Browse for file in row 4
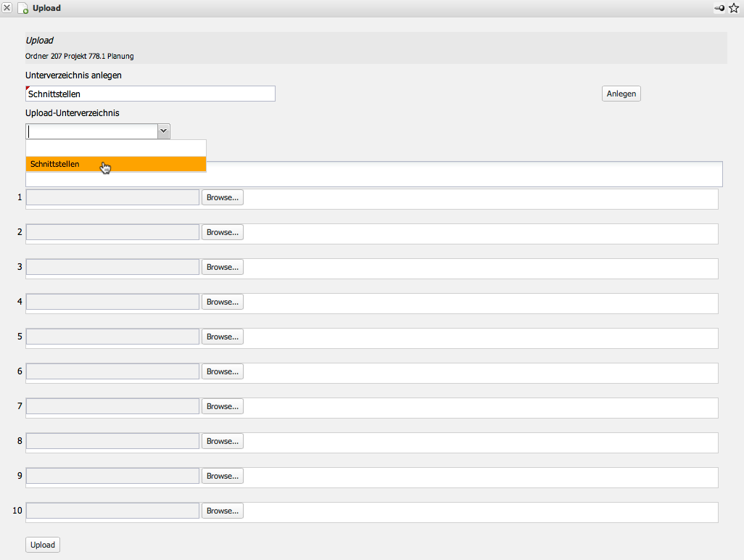 (x=222, y=302)
